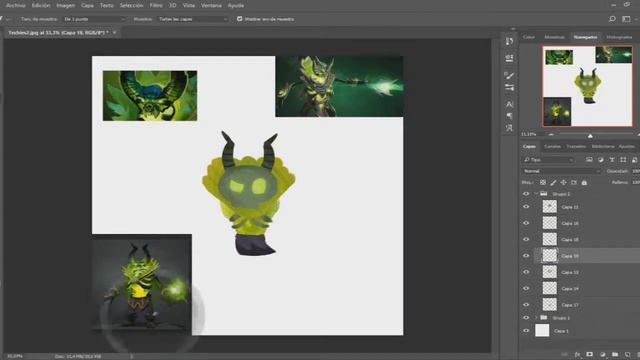
Task: Open the workspace switcher icon
Action: [x=626, y=19]
